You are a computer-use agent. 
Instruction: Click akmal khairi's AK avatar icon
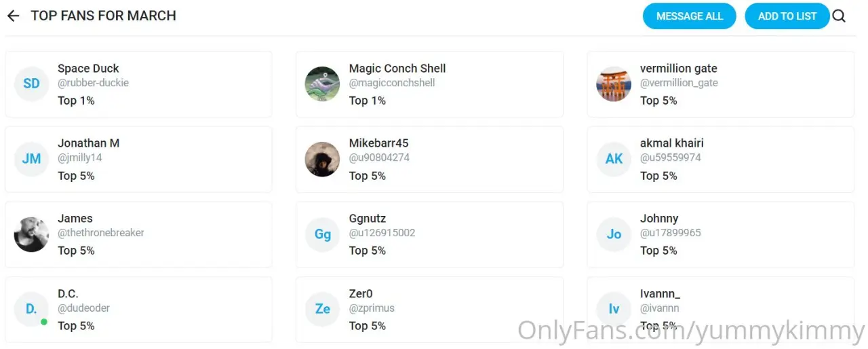[614, 159]
